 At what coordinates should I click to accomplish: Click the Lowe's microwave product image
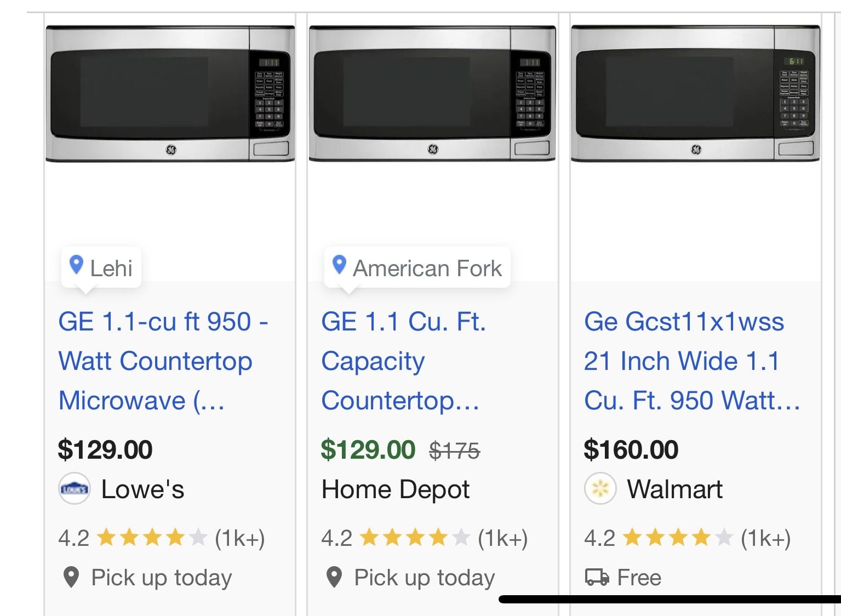170,94
